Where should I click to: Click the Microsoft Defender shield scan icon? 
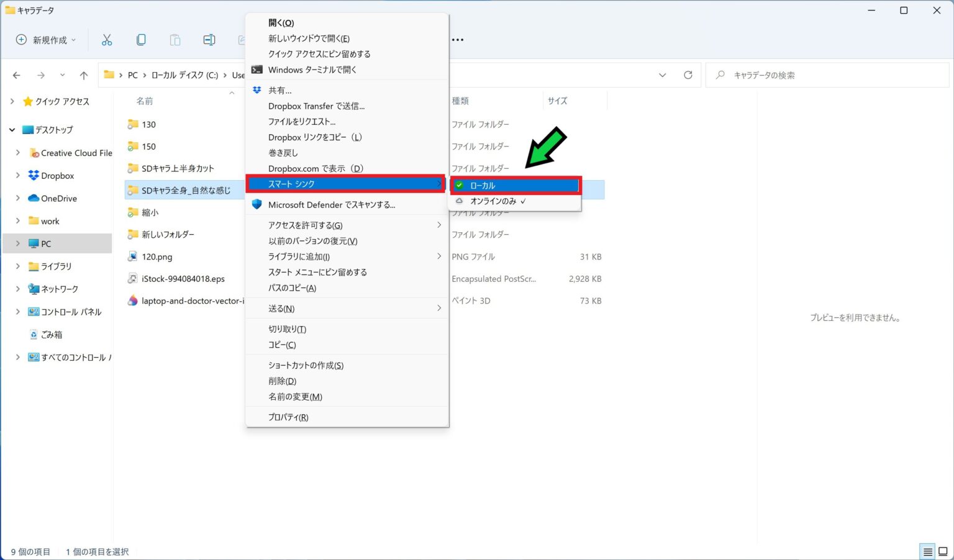(256, 204)
